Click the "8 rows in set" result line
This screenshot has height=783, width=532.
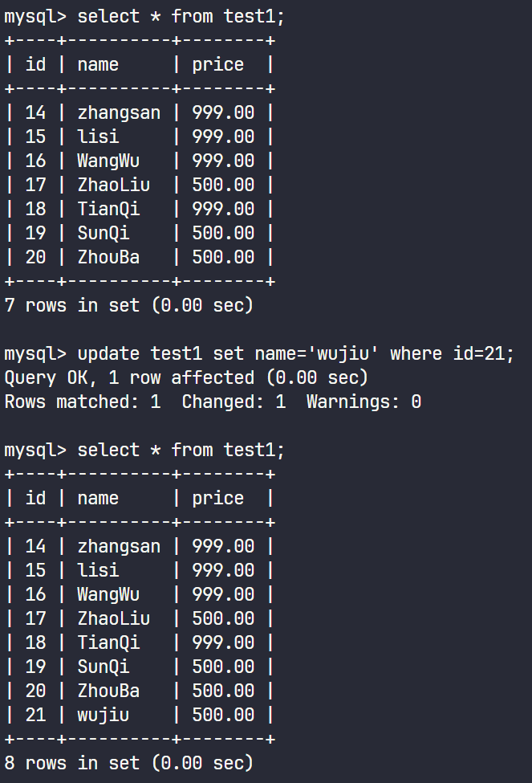tap(128, 763)
